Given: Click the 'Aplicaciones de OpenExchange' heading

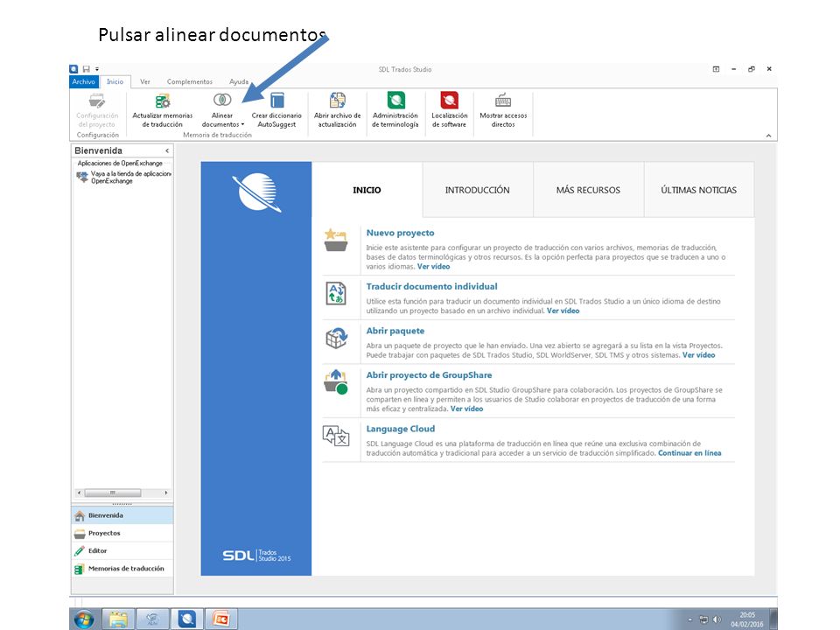Looking at the screenshot, I should pyautogui.click(x=120, y=164).
